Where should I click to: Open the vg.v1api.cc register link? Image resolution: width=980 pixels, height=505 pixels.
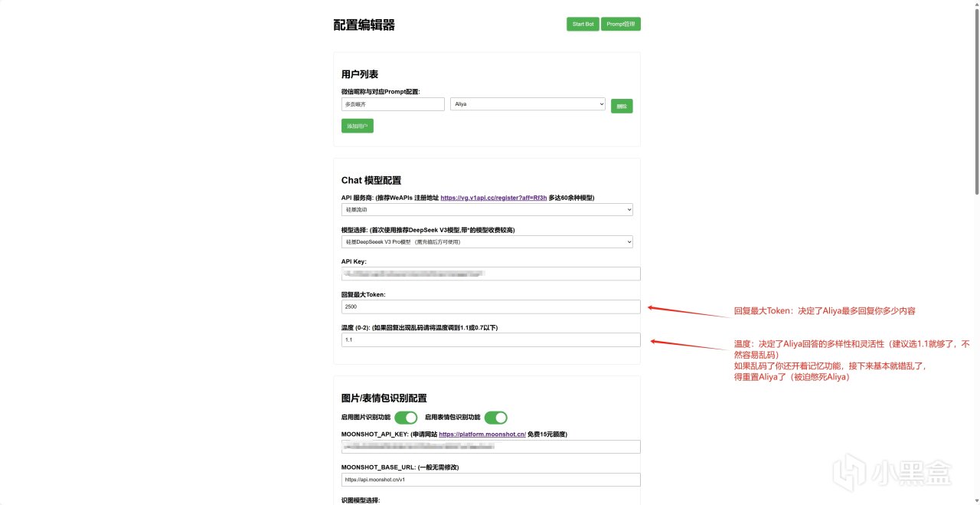tap(494, 198)
